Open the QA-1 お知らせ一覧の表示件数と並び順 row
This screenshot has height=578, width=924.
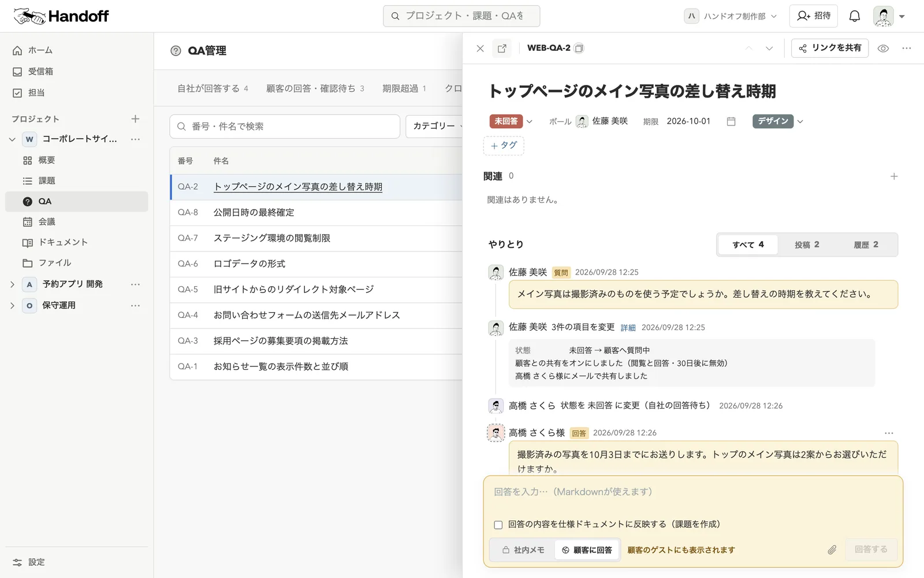(x=316, y=366)
